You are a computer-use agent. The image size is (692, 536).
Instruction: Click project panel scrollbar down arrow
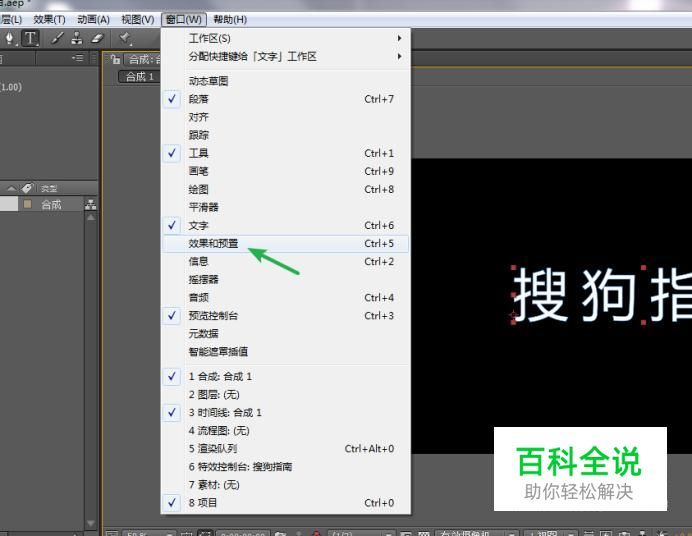(90, 523)
